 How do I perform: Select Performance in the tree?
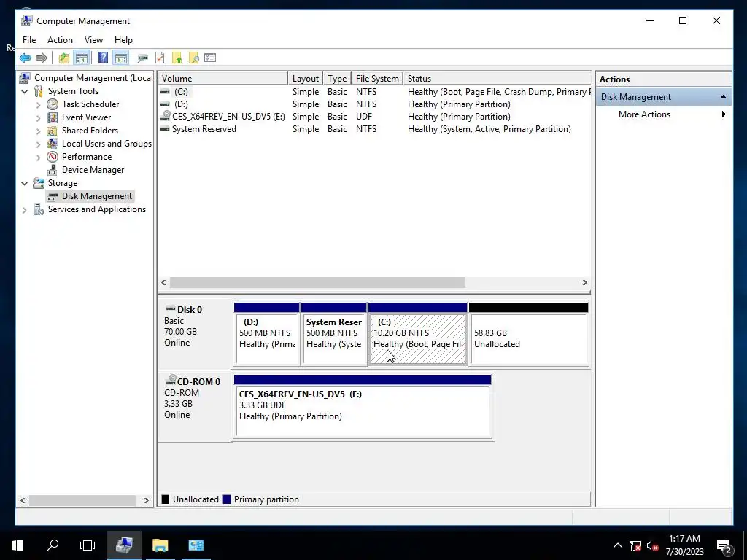click(87, 157)
